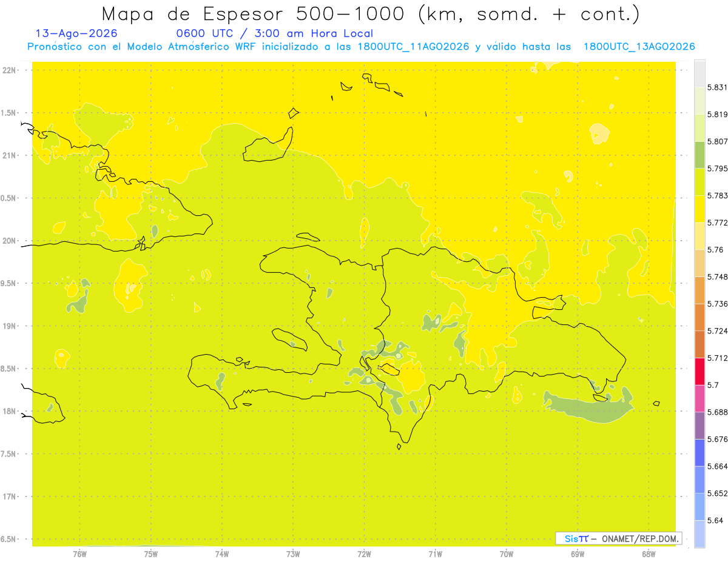This screenshot has height=562, width=728.
Task: Click the 'SisTT - ONAMET/REP.DOM.' credit box
Action: 619,538
